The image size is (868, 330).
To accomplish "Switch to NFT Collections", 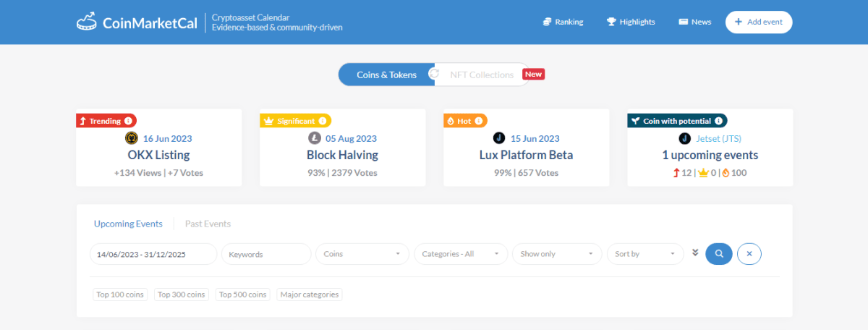I will [x=482, y=75].
